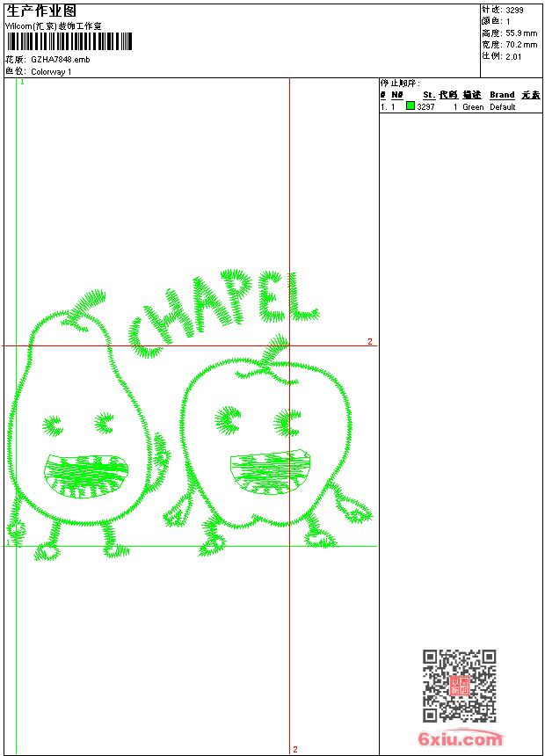This screenshot has width=545, height=756.
Task: Click the Brand column header
Action: click(502, 95)
